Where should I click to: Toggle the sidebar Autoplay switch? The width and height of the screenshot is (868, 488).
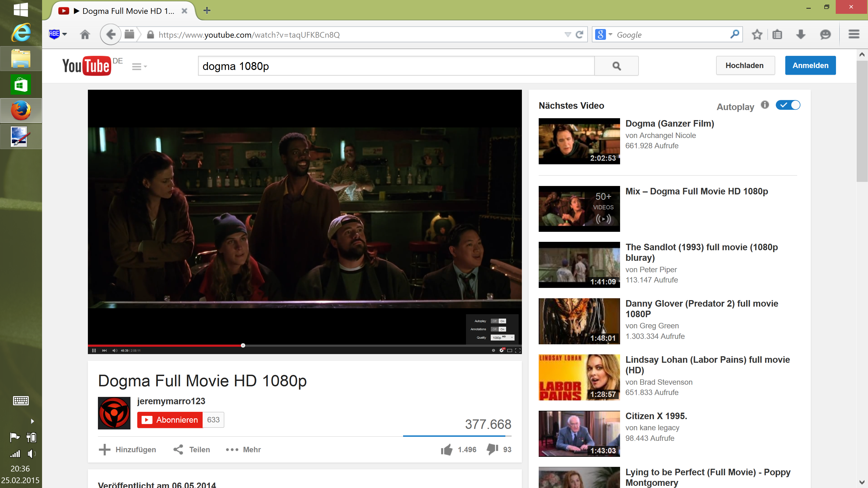coord(788,105)
